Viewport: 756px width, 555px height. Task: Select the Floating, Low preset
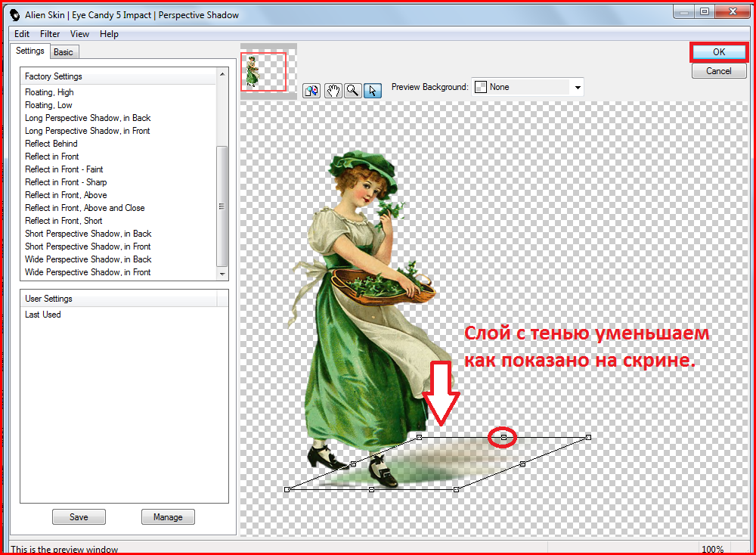point(48,105)
